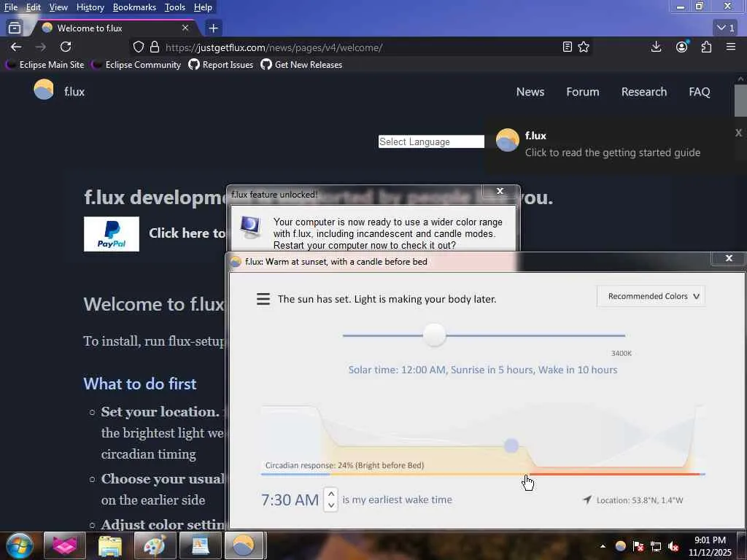Open the Forum page link
The width and height of the screenshot is (747, 560).
coord(583,92)
